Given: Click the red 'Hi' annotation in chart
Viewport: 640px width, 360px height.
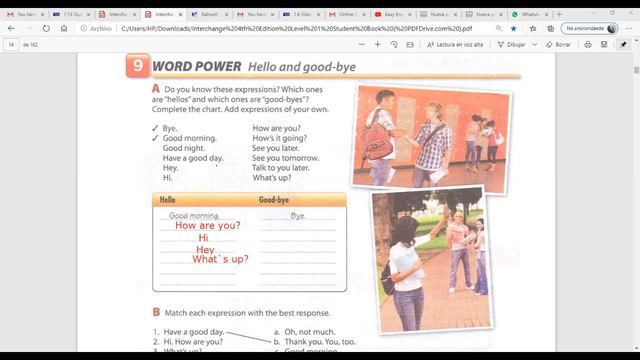Looking at the screenshot, I should [203, 238].
